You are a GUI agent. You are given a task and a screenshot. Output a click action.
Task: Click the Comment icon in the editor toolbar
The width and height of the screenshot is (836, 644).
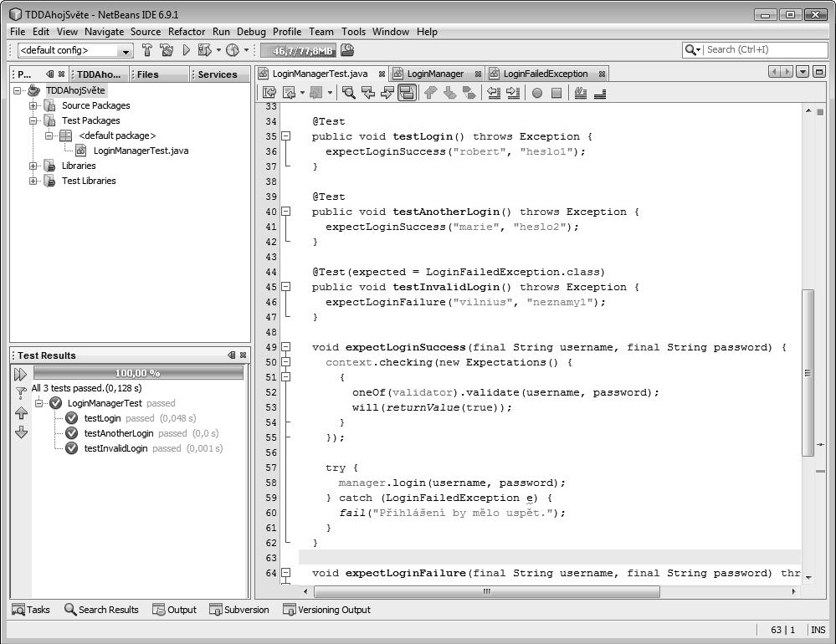[x=581, y=93]
